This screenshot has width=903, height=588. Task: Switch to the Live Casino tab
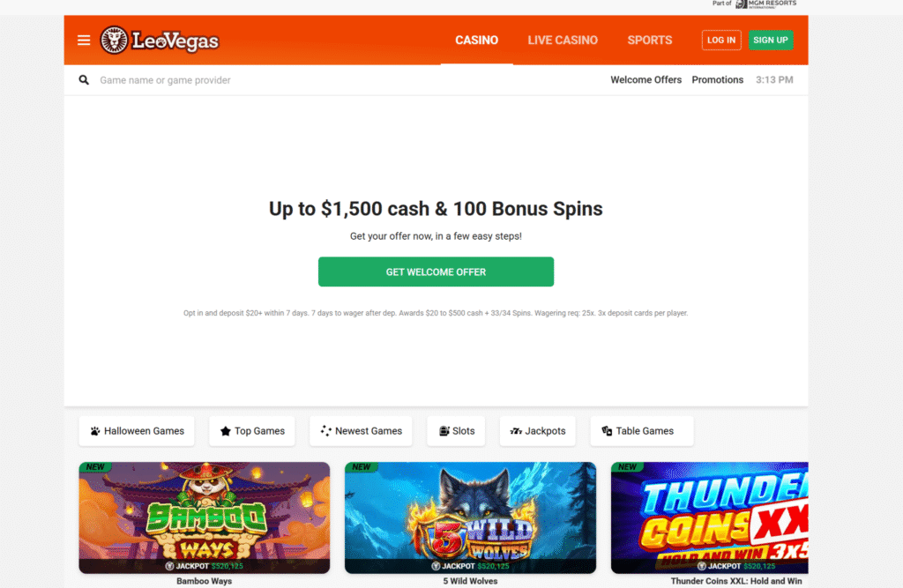[563, 41]
